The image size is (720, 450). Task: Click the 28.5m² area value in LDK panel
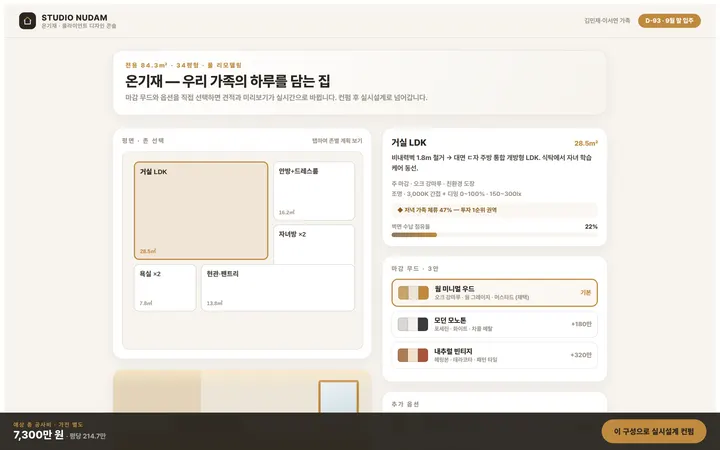pos(586,143)
